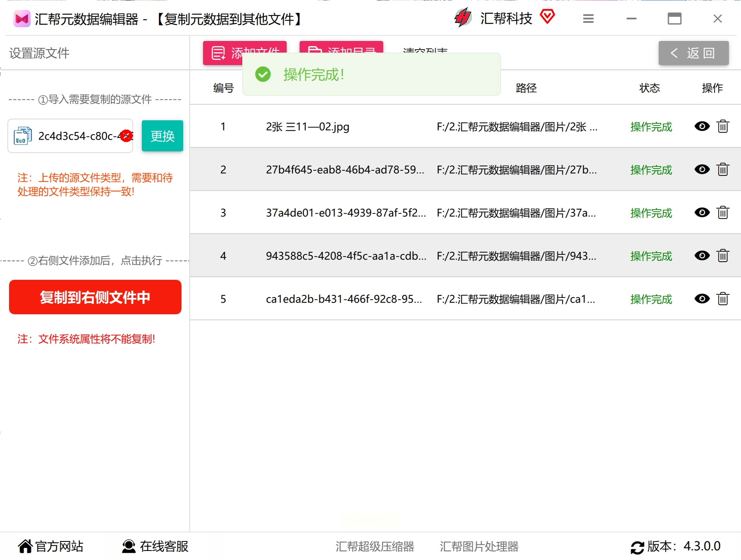Open the 汇帮超级压缩器 link
This screenshot has height=560, width=741.
375,547
